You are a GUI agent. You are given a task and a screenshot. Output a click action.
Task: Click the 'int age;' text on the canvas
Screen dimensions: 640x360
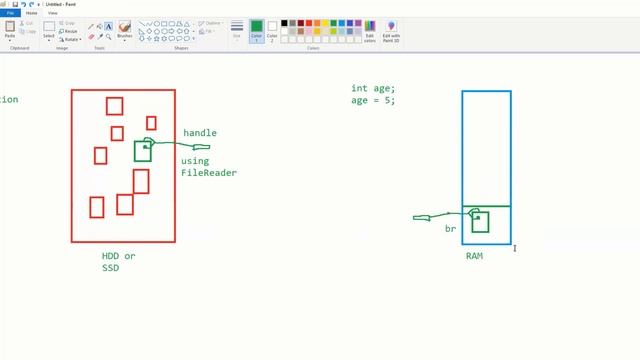click(x=373, y=88)
